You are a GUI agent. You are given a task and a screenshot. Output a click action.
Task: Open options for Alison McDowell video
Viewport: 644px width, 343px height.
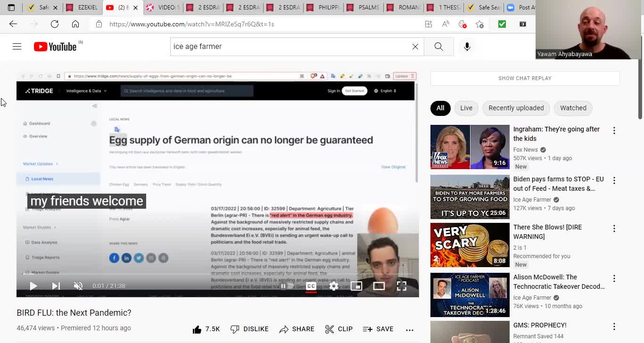coord(614,278)
